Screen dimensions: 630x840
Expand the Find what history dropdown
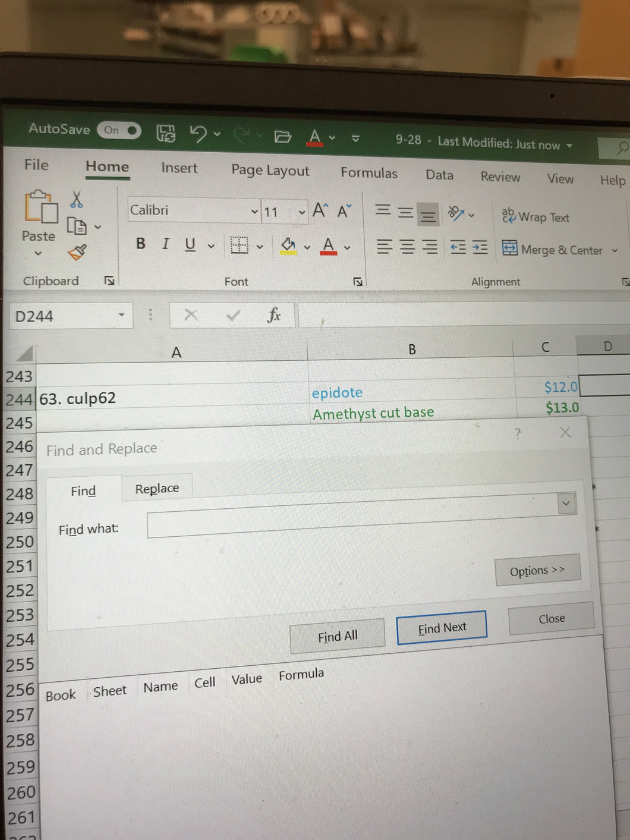pyautogui.click(x=566, y=504)
